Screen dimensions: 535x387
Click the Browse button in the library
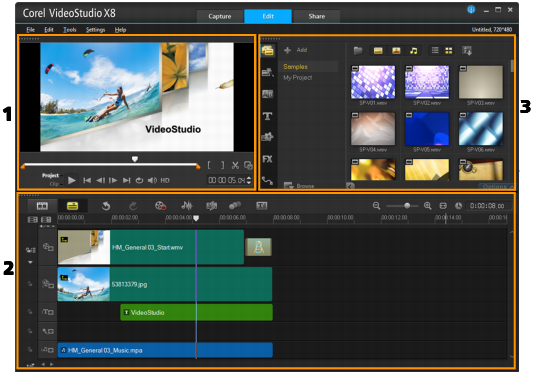point(299,186)
